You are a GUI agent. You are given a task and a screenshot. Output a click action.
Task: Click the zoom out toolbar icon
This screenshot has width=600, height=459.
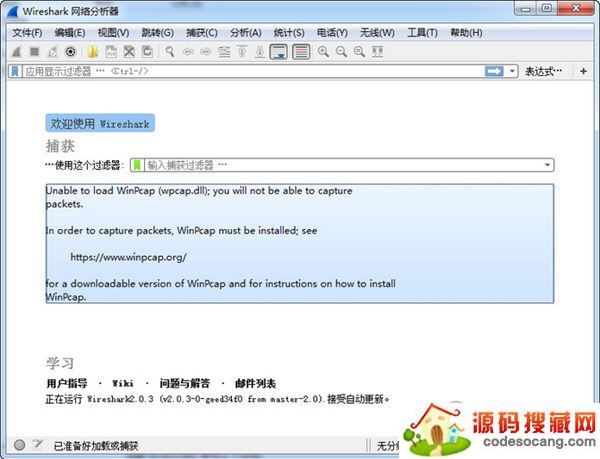341,52
